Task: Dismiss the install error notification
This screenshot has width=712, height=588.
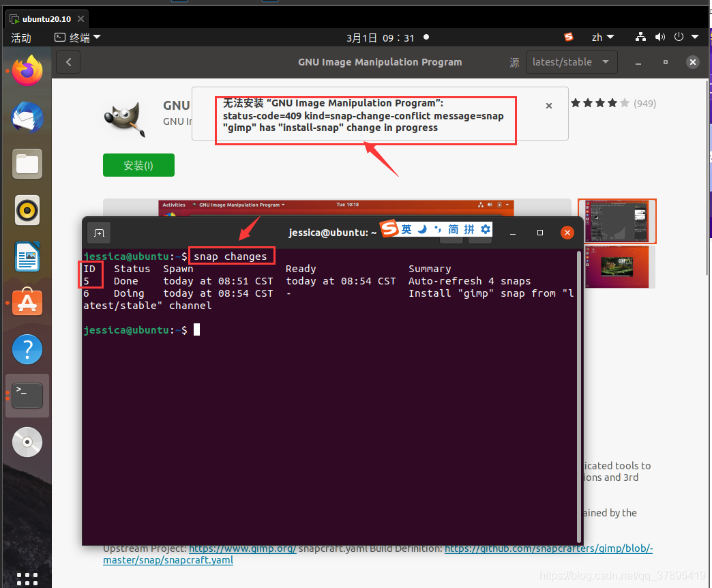Action: [549, 106]
